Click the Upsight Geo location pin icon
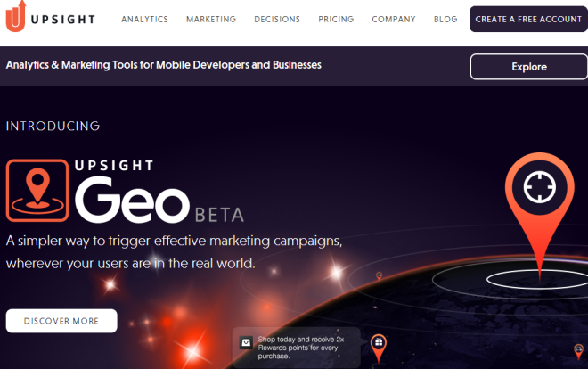Viewport: 588px width, 369px height. pyautogui.click(x=37, y=191)
